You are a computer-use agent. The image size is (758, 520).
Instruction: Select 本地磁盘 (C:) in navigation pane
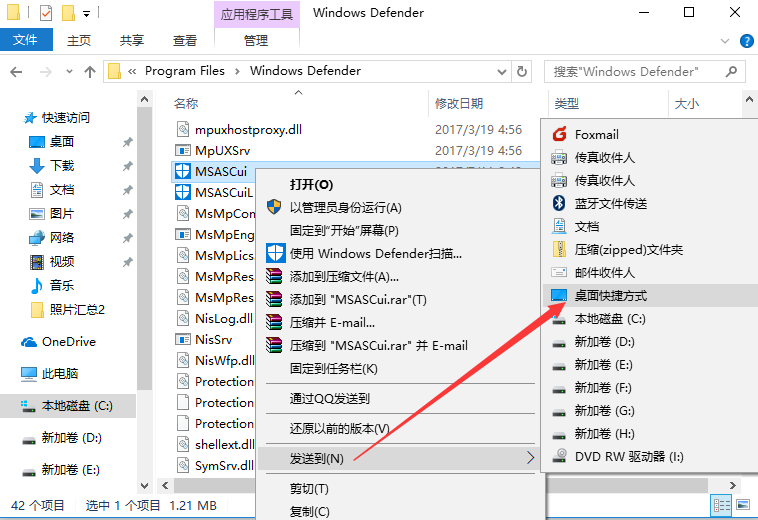pos(77,406)
